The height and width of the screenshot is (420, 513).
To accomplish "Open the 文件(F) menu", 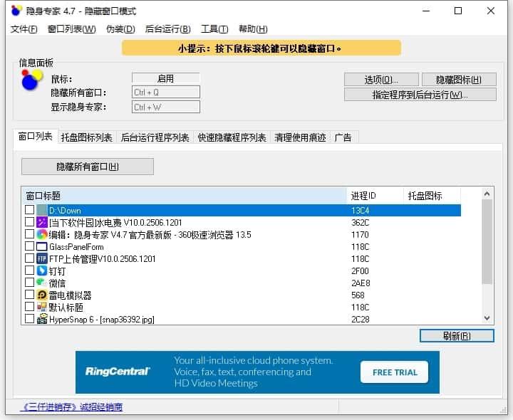I will [x=24, y=29].
